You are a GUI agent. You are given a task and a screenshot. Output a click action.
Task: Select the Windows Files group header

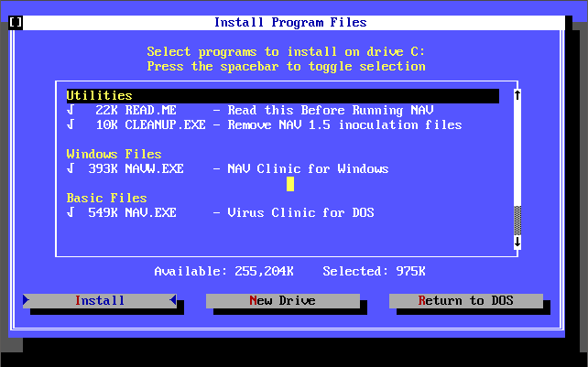[114, 154]
